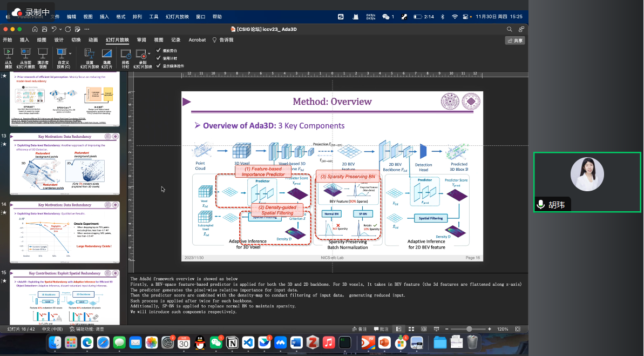The width and height of the screenshot is (644, 356).
Task: Switch to the 设计 (Design) ribbon tab
Action: click(x=59, y=40)
